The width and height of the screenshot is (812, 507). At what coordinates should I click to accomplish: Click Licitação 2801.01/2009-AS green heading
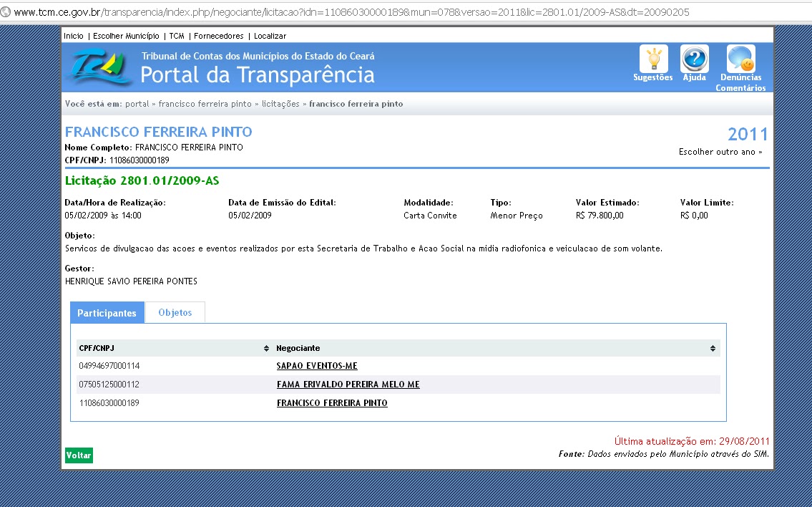pyautogui.click(x=142, y=181)
